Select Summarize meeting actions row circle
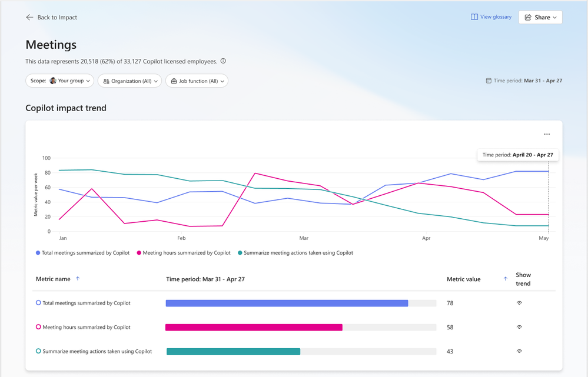Screen dimensions: 588x377 (x=38, y=351)
